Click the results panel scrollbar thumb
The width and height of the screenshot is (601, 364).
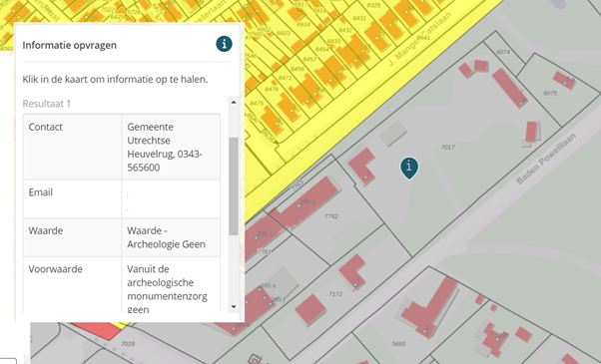(x=234, y=186)
